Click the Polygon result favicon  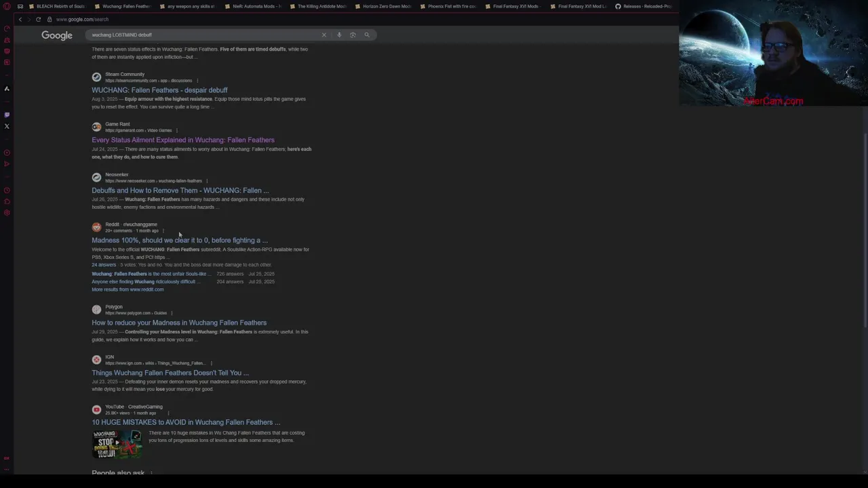click(x=96, y=309)
